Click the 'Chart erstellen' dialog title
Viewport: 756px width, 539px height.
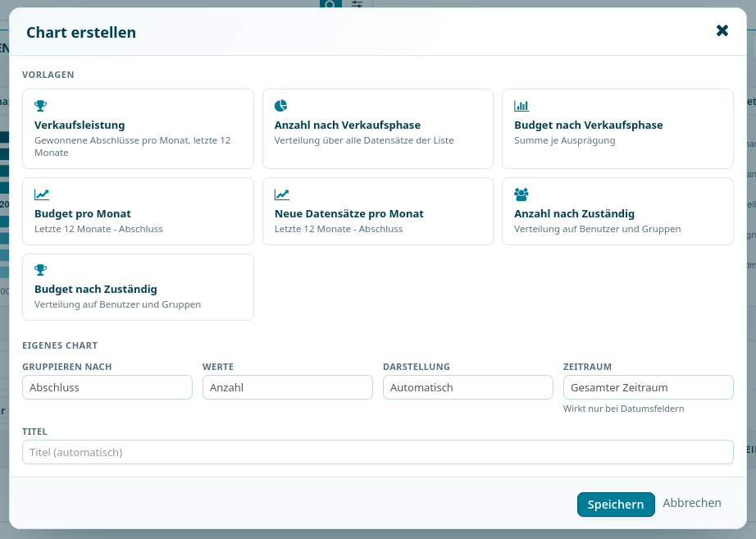[x=81, y=32]
